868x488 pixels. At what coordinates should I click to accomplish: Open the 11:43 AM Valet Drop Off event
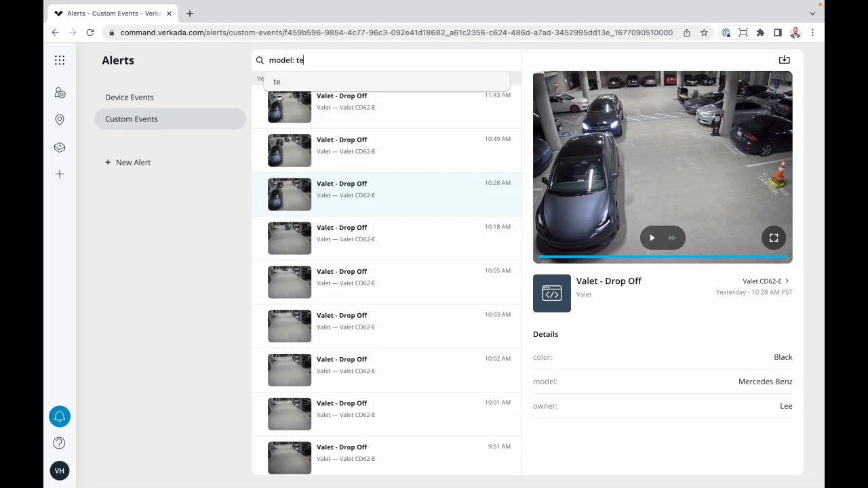click(x=387, y=106)
